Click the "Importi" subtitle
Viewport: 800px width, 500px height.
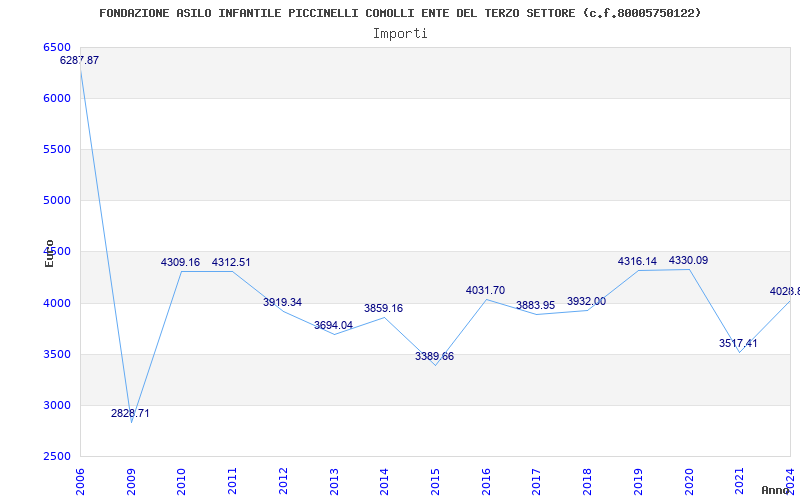(x=400, y=33)
